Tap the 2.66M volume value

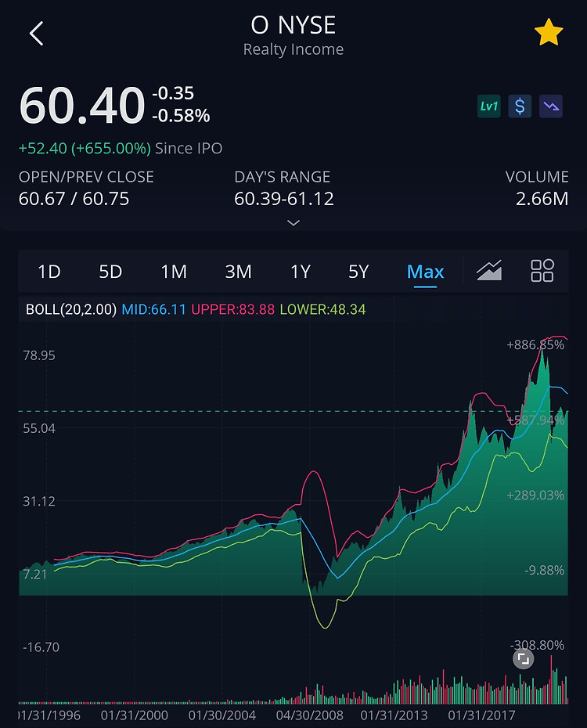pyautogui.click(x=542, y=199)
